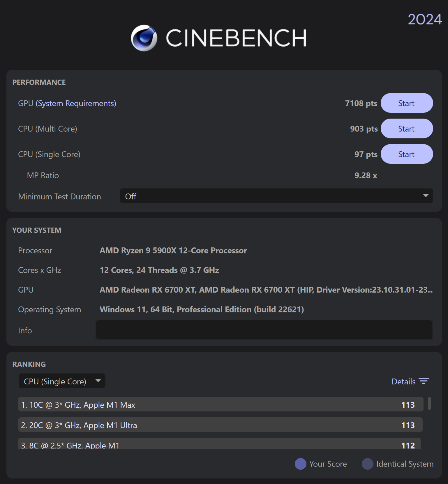
Task: Open the Minimum Test Duration dropdown
Action: [276, 196]
